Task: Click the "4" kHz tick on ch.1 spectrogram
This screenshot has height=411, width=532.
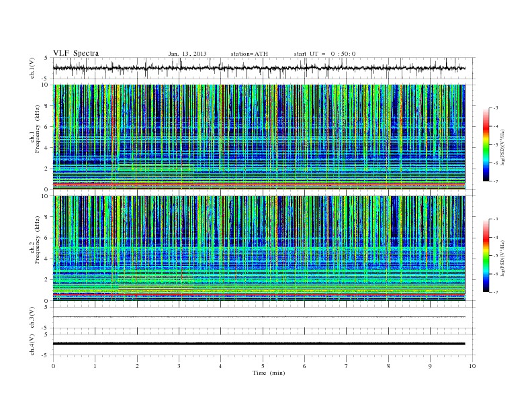Action: [x=46, y=148]
